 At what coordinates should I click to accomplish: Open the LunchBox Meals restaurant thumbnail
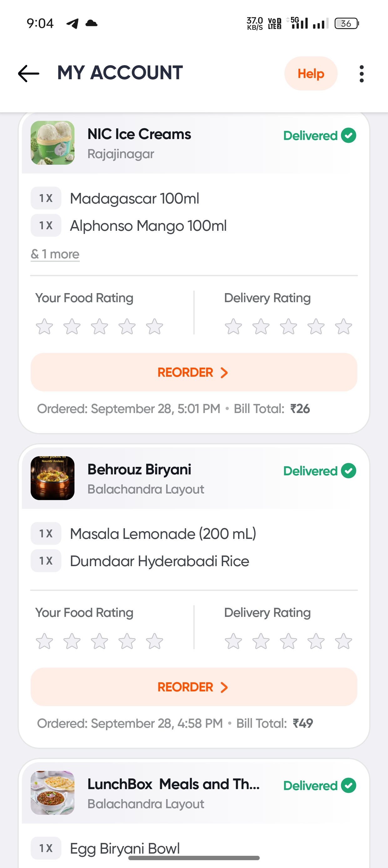53,793
